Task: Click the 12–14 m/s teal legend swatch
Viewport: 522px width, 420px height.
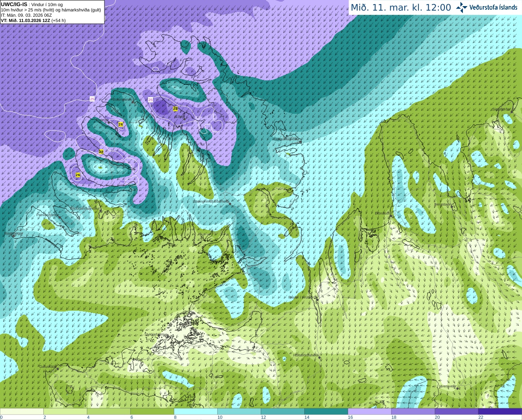Action: click(x=283, y=411)
